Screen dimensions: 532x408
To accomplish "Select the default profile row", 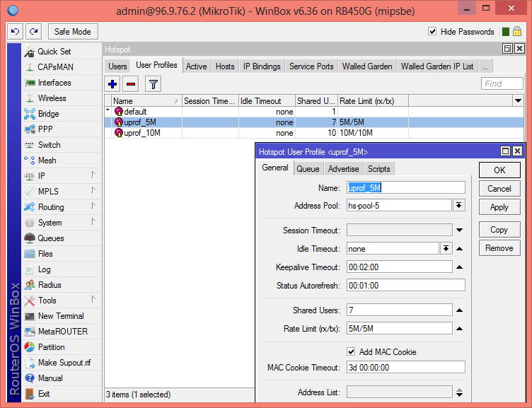I will point(314,112).
